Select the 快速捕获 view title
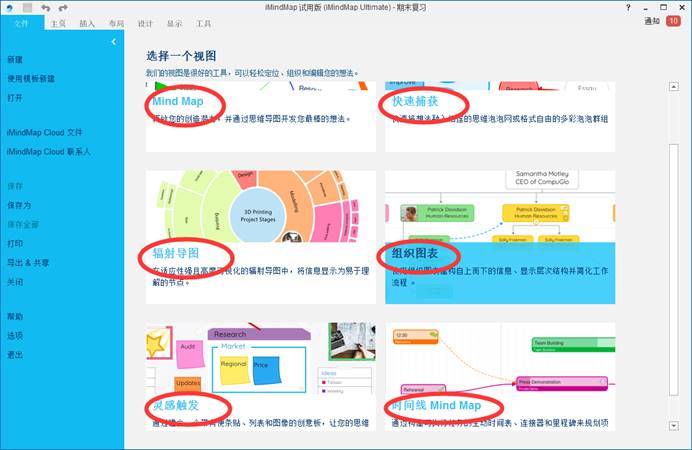The height and width of the screenshot is (450, 692). [415, 101]
